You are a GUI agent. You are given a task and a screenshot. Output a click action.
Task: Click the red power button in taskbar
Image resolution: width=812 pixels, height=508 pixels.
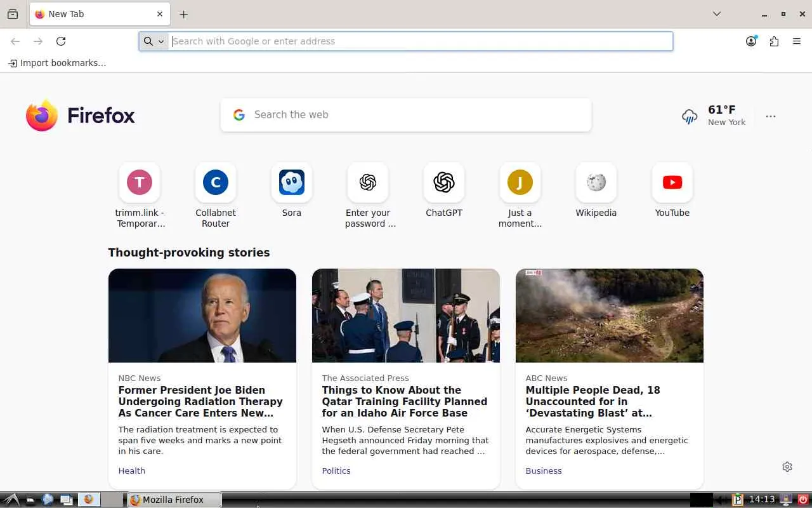[803, 500]
